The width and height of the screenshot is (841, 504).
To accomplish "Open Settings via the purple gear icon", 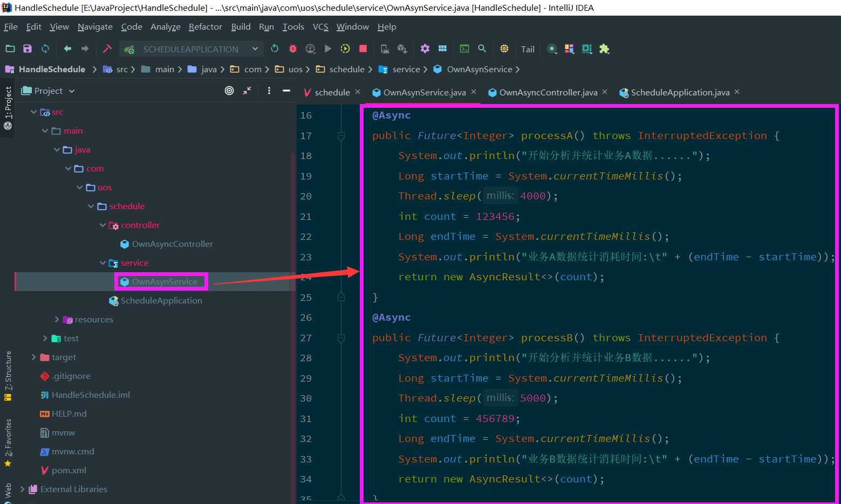I will (425, 49).
